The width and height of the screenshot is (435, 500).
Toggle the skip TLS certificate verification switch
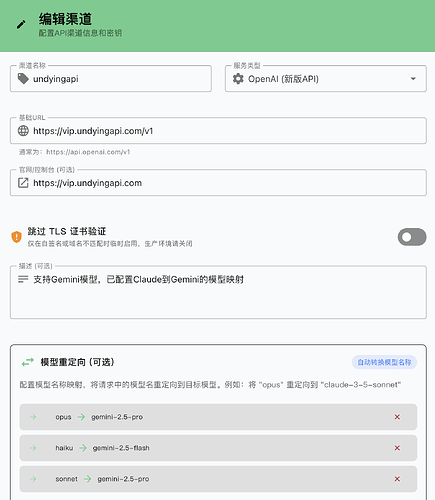tap(412, 237)
